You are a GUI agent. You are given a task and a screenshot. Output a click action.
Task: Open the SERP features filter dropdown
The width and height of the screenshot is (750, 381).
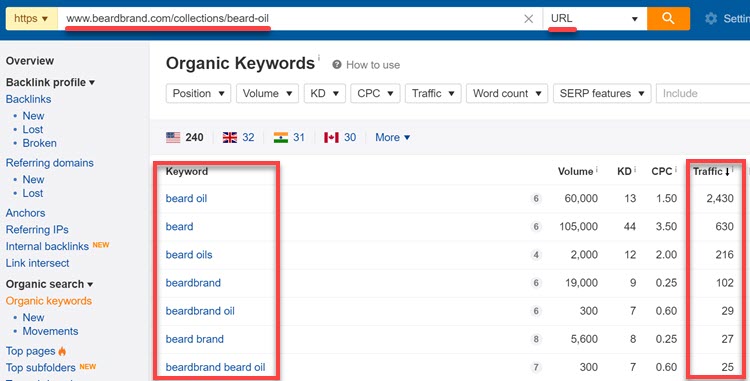click(x=602, y=93)
